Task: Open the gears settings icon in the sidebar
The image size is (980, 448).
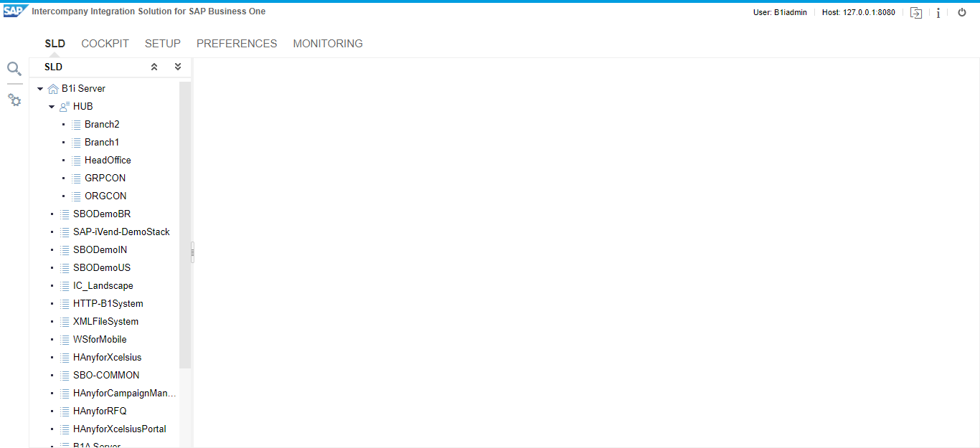Action: coord(14,100)
